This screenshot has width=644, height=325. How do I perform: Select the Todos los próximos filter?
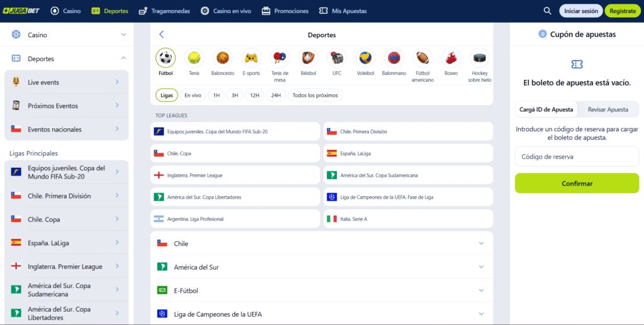(315, 95)
